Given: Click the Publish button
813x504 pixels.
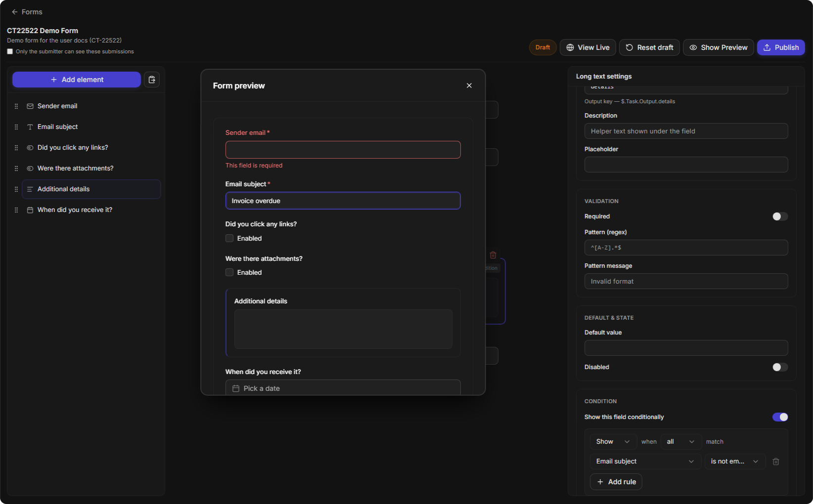Looking at the screenshot, I should (781, 47).
